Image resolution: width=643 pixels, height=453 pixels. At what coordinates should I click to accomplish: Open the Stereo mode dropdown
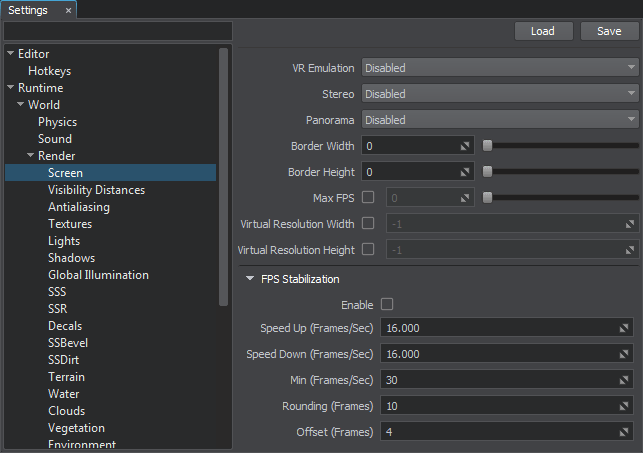[x=499, y=94]
